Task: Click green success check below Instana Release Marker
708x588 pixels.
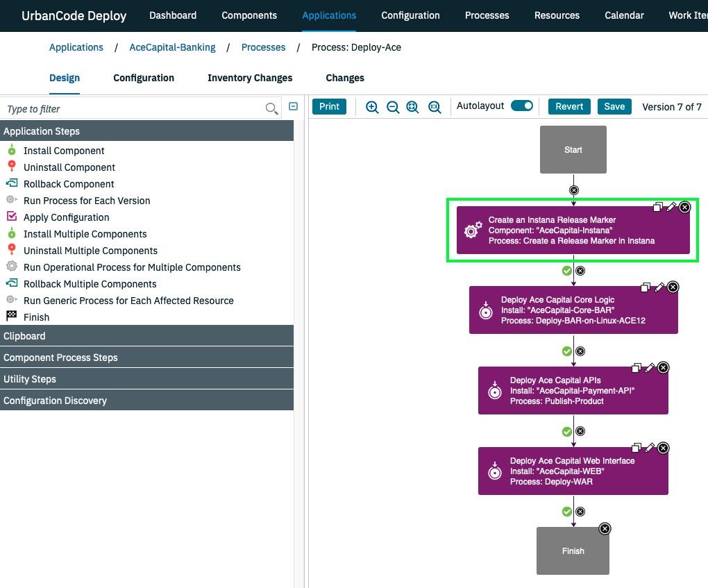Action: (x=567, y=271)
